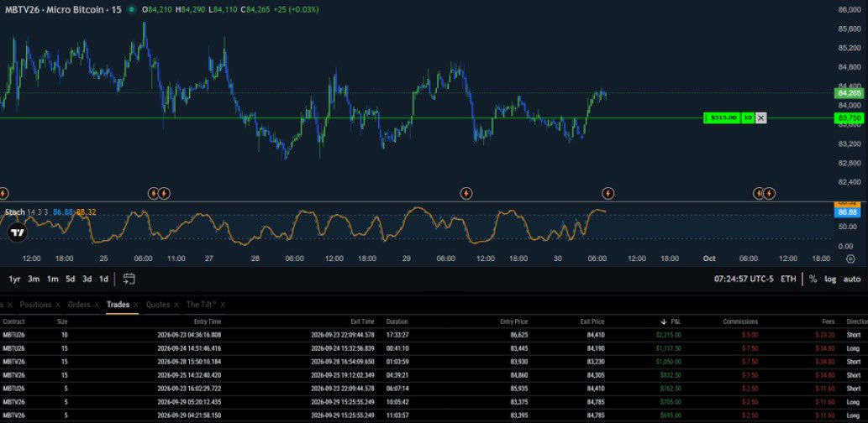Set chart range to 3d

tap(87, 279)
